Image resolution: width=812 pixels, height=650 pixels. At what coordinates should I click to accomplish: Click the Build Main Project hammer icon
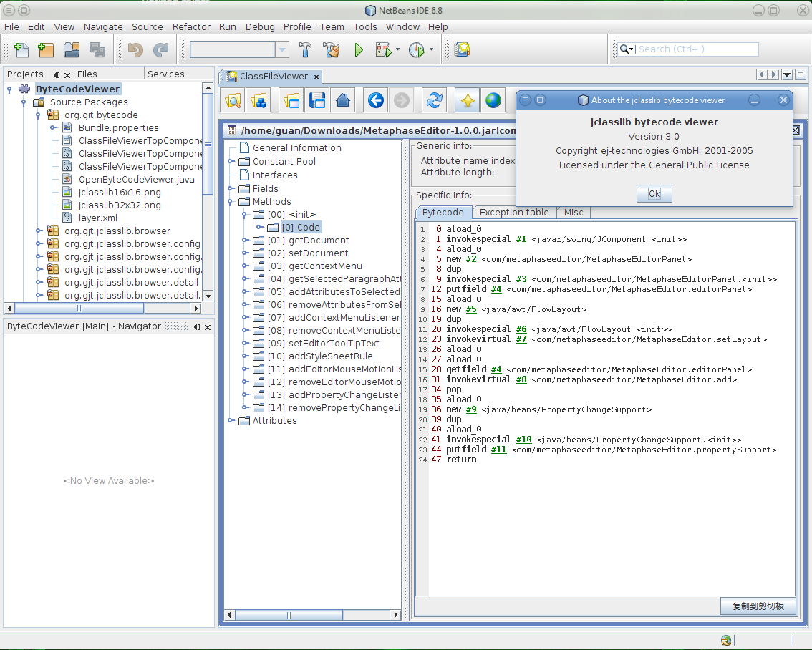point(306,49)
